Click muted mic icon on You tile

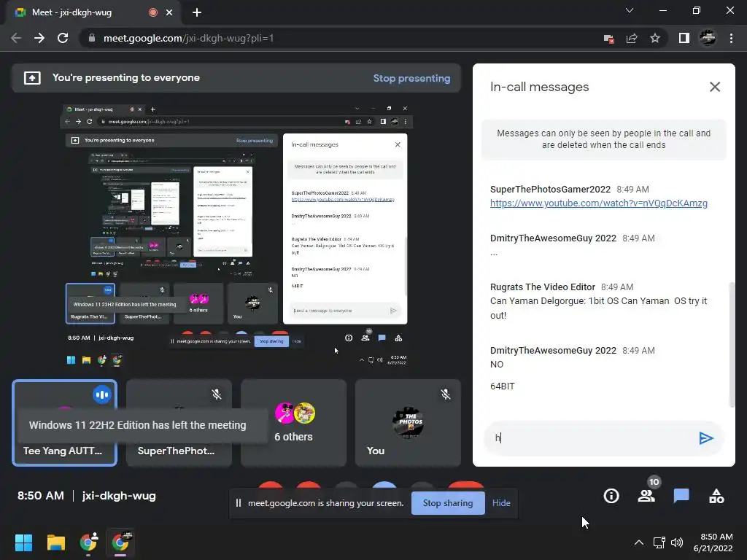(x=446, y=394)
